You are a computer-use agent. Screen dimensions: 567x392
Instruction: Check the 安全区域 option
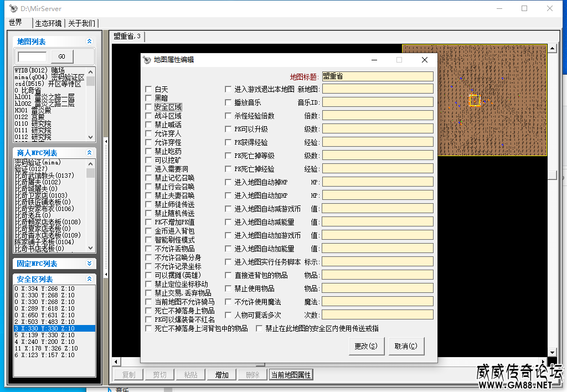[x=148, y=107]
